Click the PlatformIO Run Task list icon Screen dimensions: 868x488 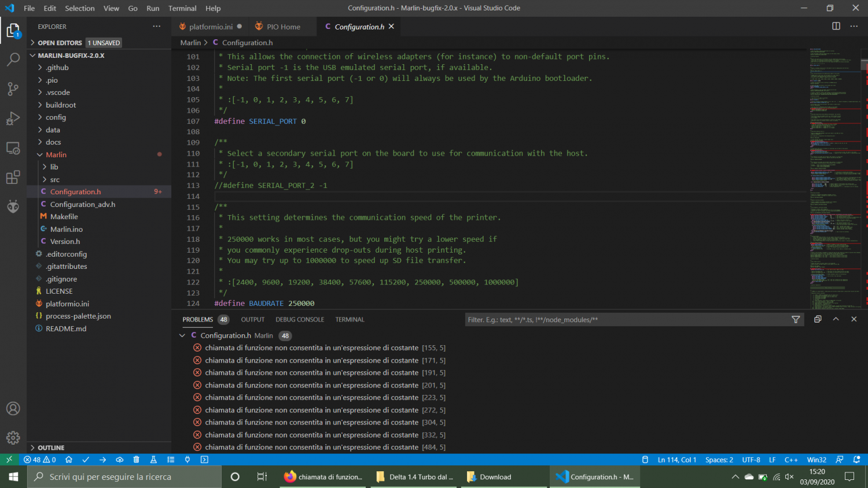point(171,460)
